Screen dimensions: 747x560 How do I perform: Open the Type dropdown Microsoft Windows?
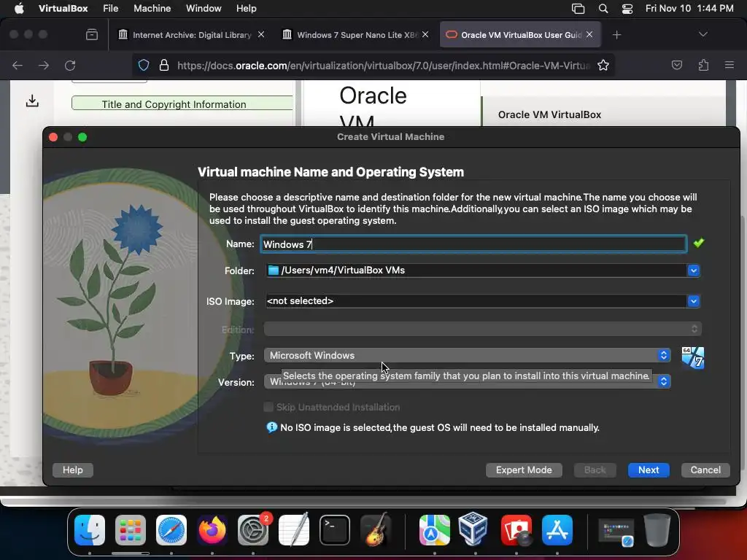pos(467,355)
